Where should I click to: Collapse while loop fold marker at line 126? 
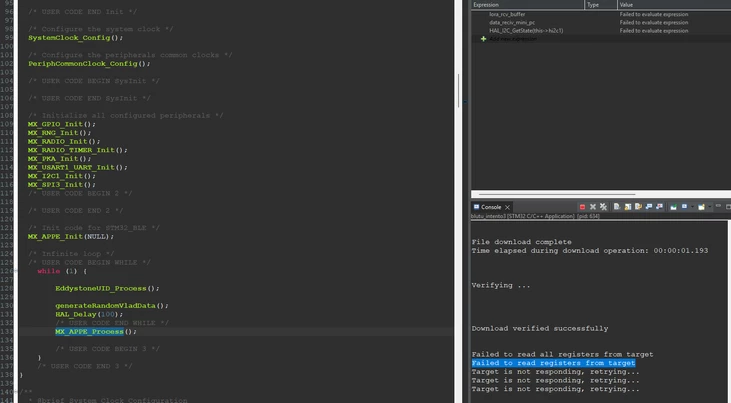point(16,271)
